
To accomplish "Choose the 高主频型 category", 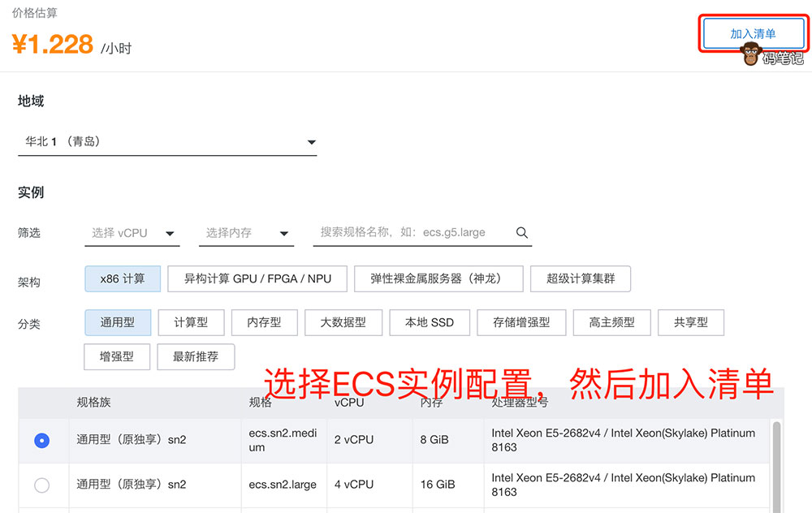I will point(611,322).
